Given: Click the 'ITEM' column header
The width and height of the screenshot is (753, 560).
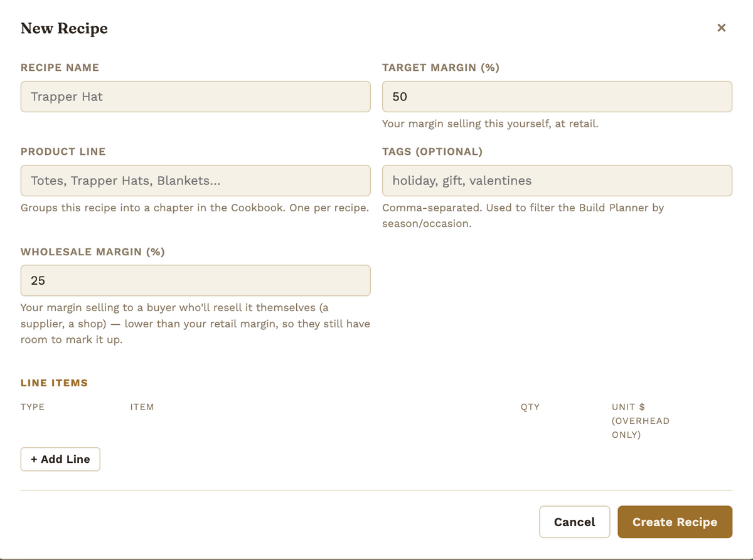Looking at the screenshot, I should (x=142, y=407).
